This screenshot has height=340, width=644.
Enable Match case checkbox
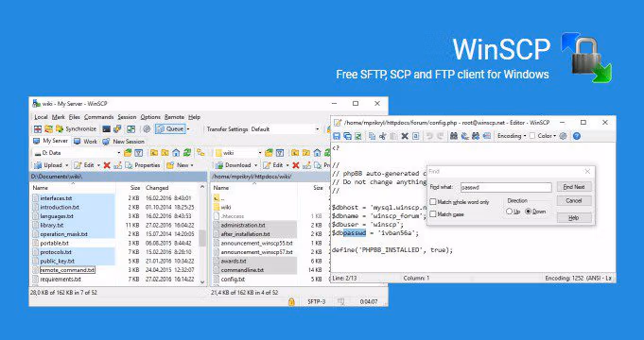click(x=433, y=214)
